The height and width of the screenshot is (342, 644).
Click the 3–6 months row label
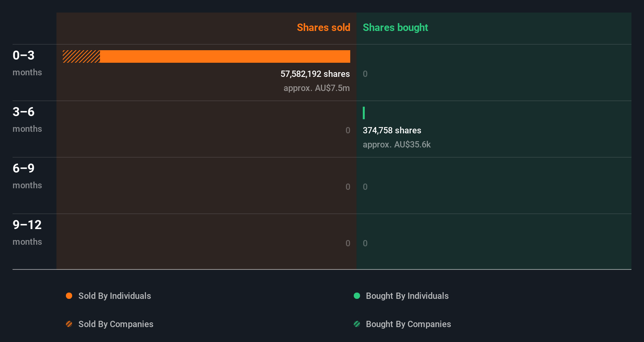point(27,119)
